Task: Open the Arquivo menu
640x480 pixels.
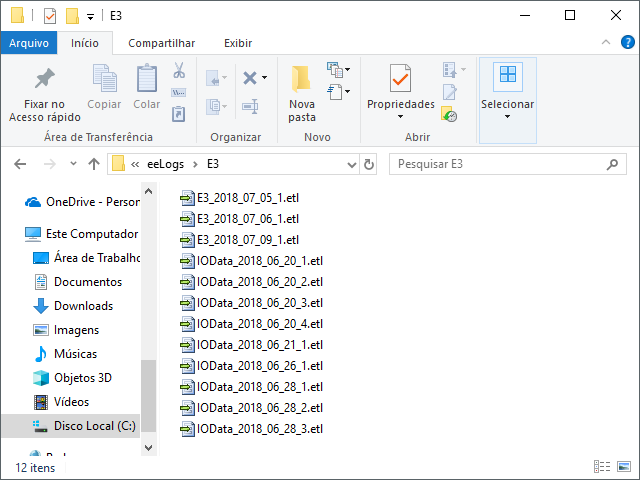Action: tap(29, 43)
